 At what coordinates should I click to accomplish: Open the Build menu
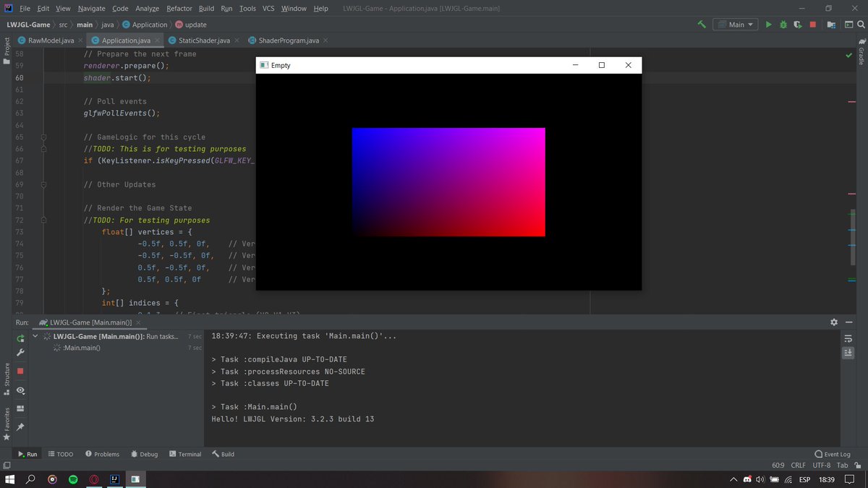[206, 8]
